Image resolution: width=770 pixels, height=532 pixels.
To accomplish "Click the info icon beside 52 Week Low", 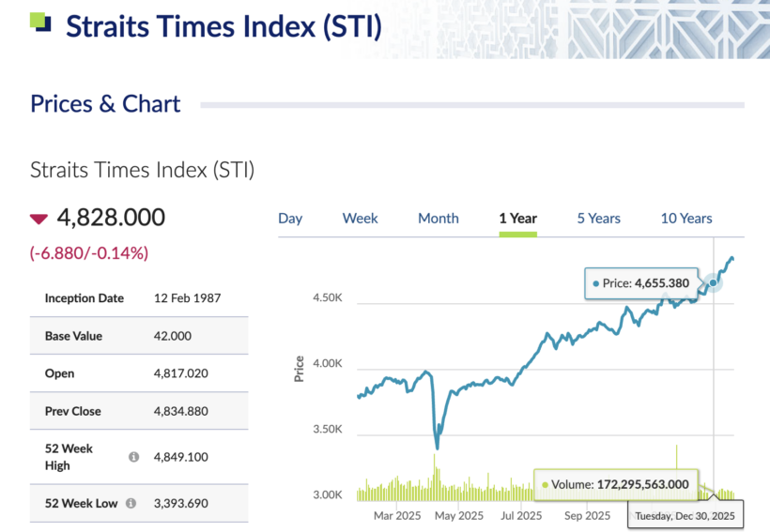I will (x=131, y=503).
